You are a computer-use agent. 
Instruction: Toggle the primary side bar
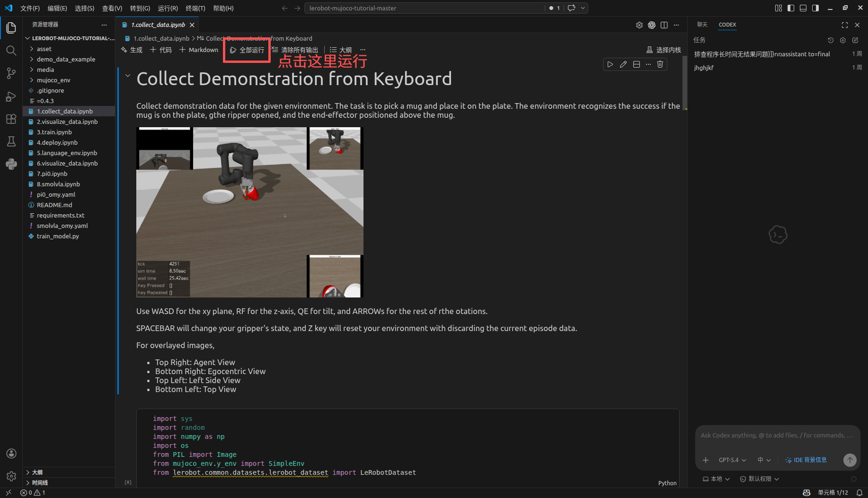pos(791,8)
